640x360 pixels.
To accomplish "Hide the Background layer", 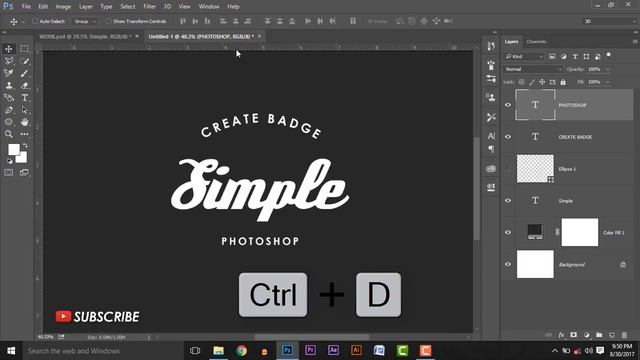I will [x=508, y=264].
